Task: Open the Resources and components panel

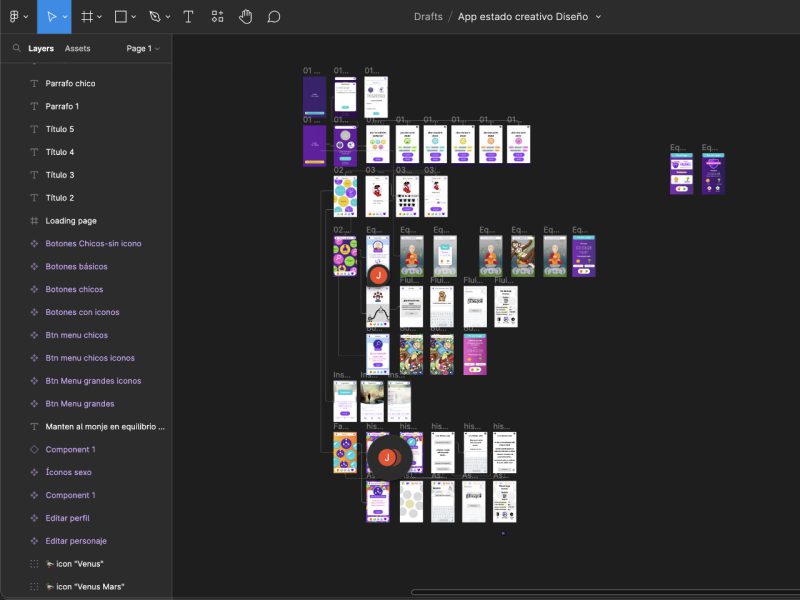Action: [x=217, y=16]
